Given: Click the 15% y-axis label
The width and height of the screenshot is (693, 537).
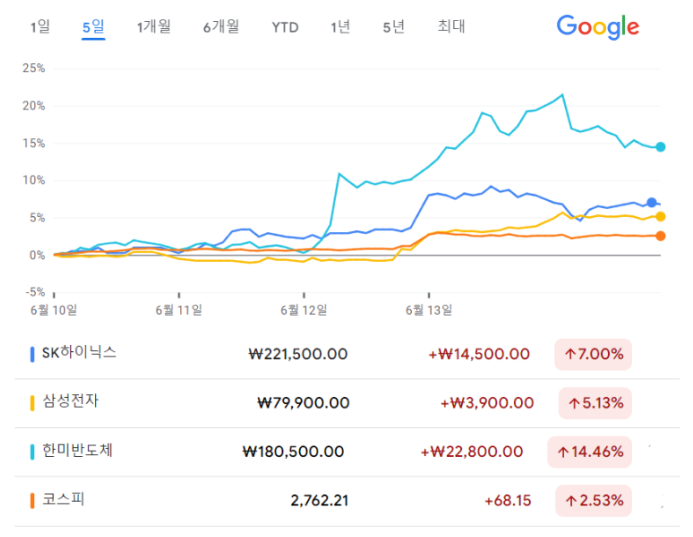Looking at the screenshot, I should pos(34,143).
